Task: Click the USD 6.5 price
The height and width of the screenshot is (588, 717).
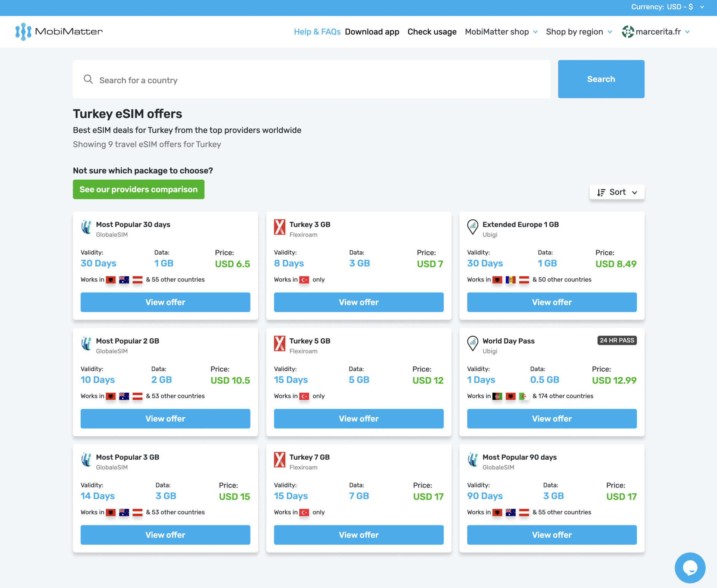Action: click(x=232, y=264)
